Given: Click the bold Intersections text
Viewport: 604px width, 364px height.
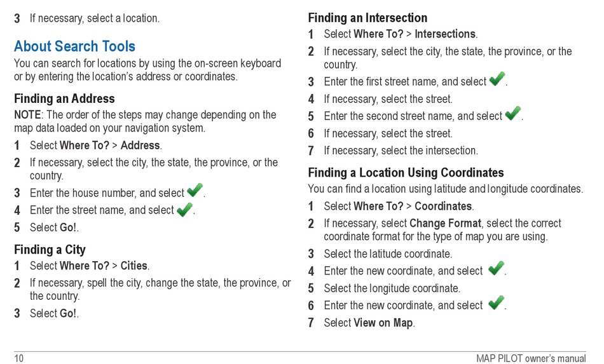Looking at the screenshot, I should click(x=445, y=34).
